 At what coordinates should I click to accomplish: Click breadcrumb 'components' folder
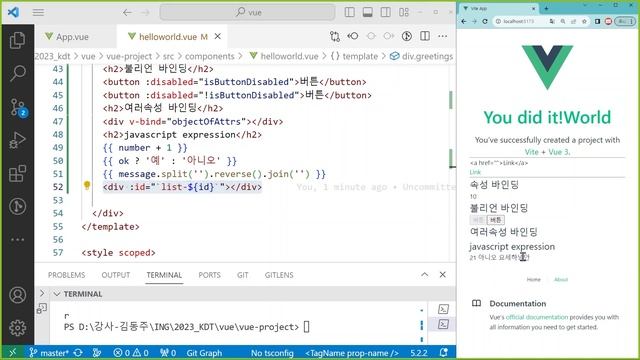tap(209, 56)
